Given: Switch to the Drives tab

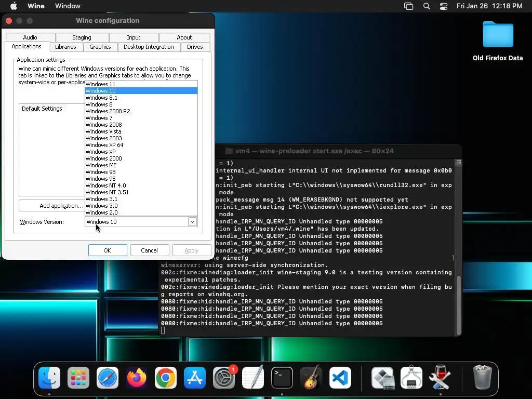Looking at the screenshot, I should (x=195, y=47).
